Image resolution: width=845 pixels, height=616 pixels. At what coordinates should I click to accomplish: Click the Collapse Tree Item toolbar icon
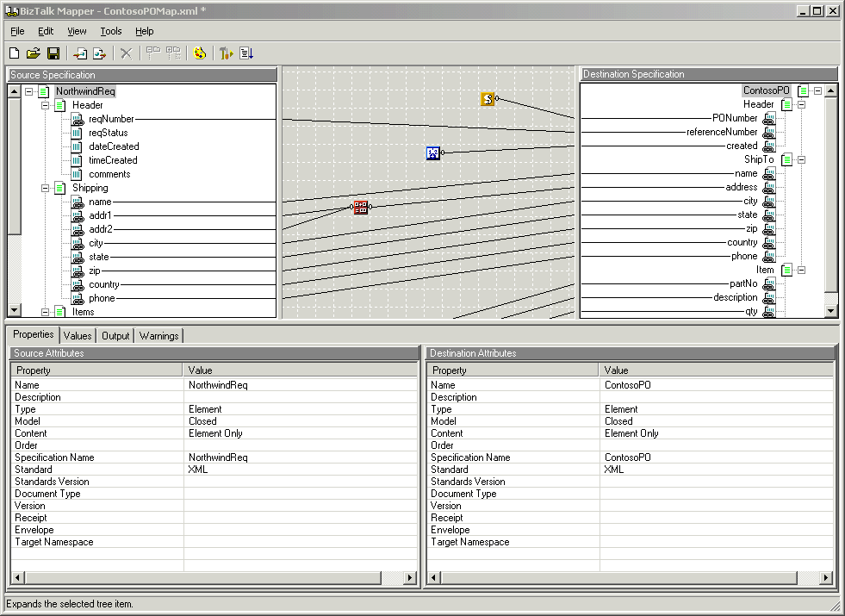click(x=173, y=53)
